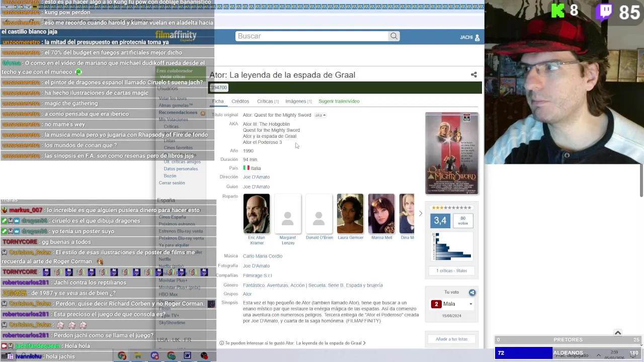Click the page vertical scrollbar thumb
This screenshot has height=362, width=644.
(x=641, y=181)
